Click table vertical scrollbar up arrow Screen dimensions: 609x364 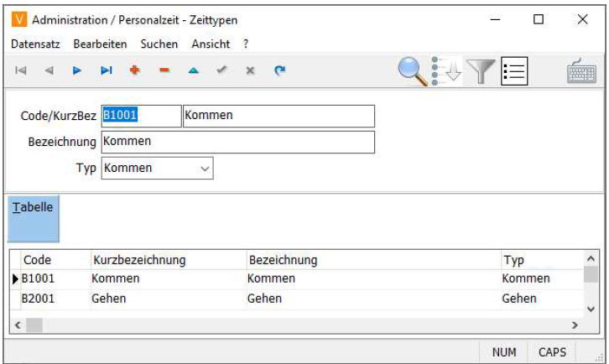pos(591,258)
